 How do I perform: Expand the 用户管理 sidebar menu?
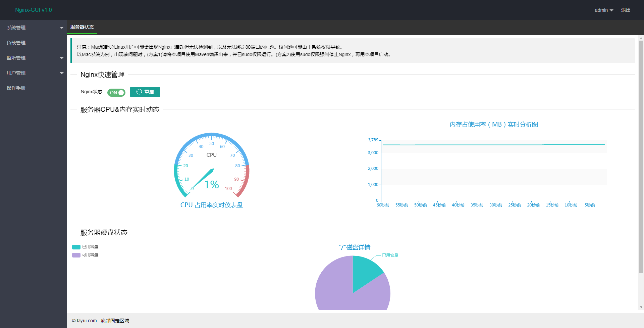34,73
